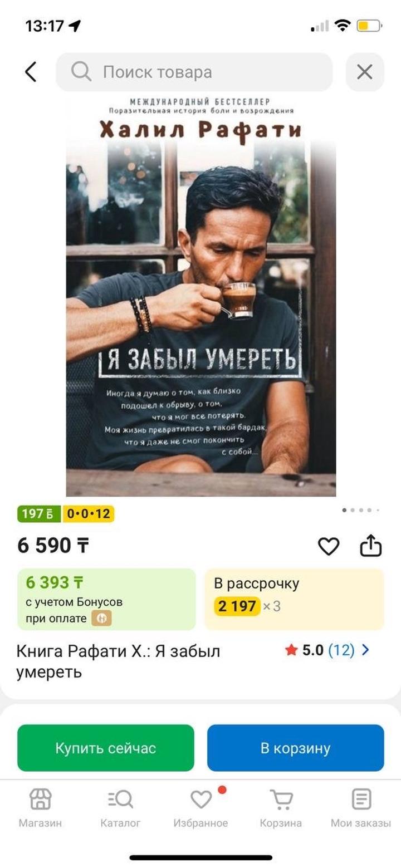Viewport: 401px width, 868px height.
Task: Tap the В корзину button
Action: click(x=296, y=748)
